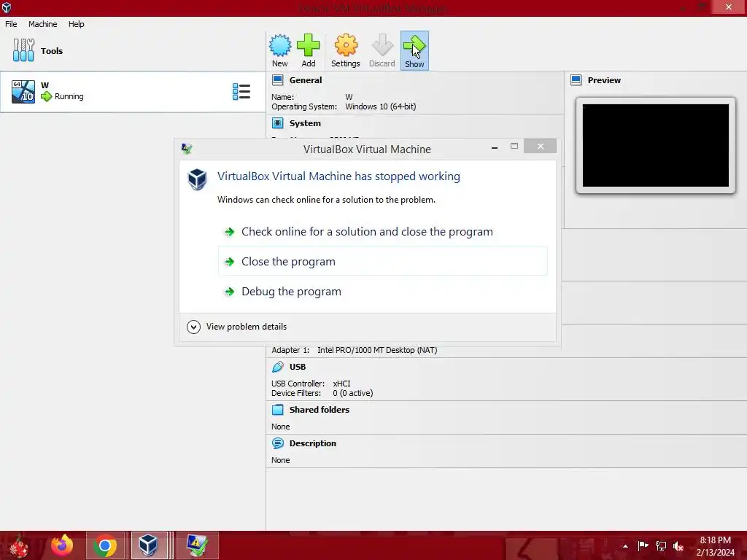Click the Preview panel icon
This screenshot has width=747, height=560.
(x=576, y=80)
